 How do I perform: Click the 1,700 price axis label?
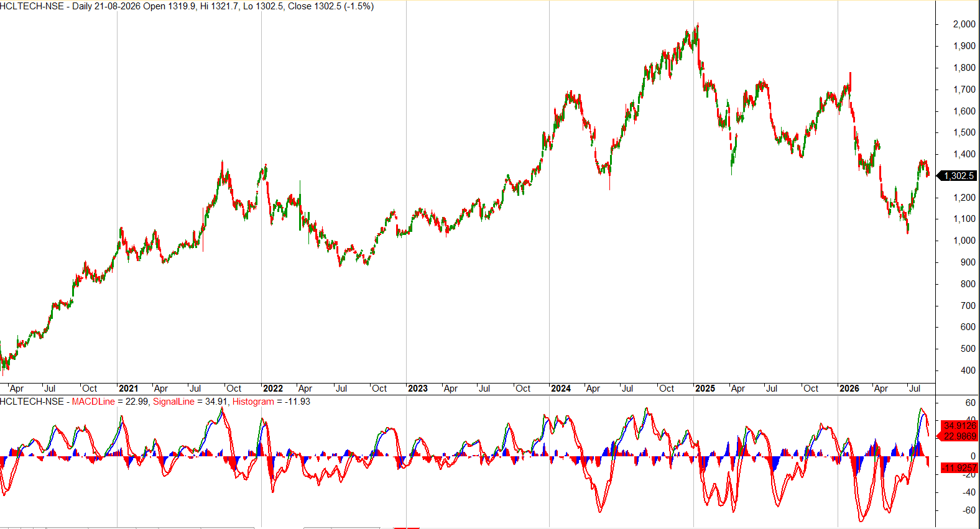[964, 90]
